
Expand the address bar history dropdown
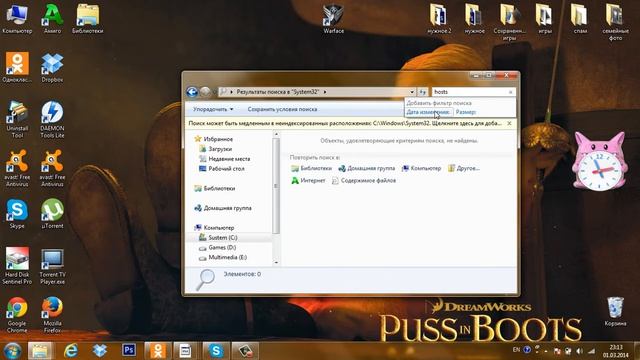click(411, 92)
